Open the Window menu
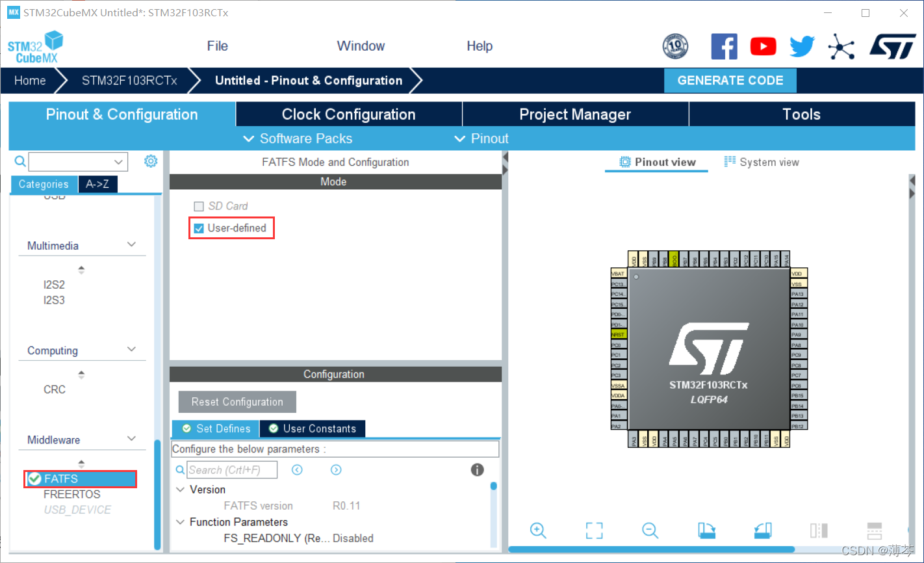Screen dimensions: 924x563 point(361,46)
